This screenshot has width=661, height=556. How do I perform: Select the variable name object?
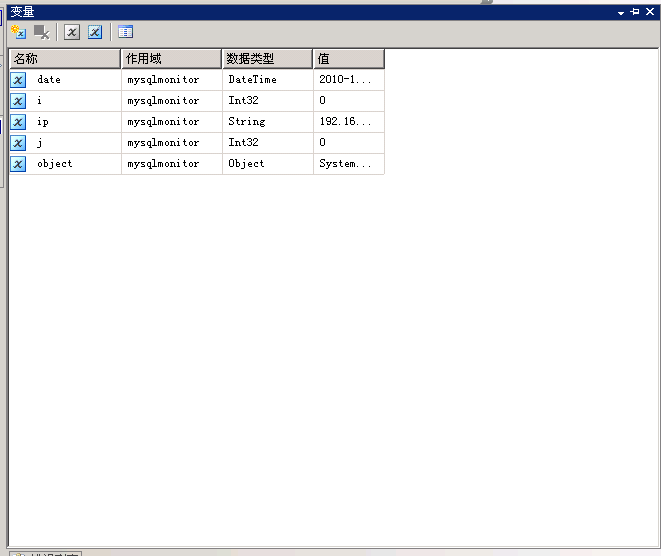tap(55, 164)
